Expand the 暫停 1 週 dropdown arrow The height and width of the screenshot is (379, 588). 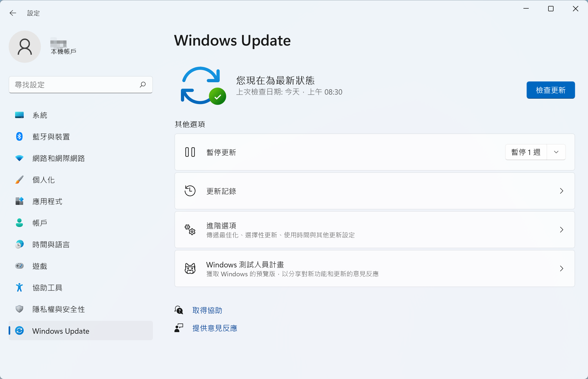[556, 152]
